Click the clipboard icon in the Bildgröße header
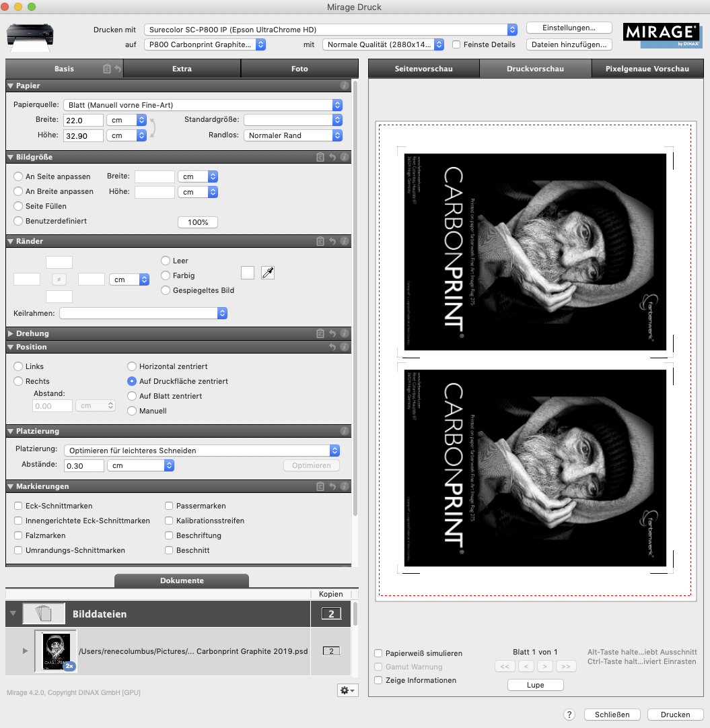This screenshot has height=728, width=710. tap(320, 157)
